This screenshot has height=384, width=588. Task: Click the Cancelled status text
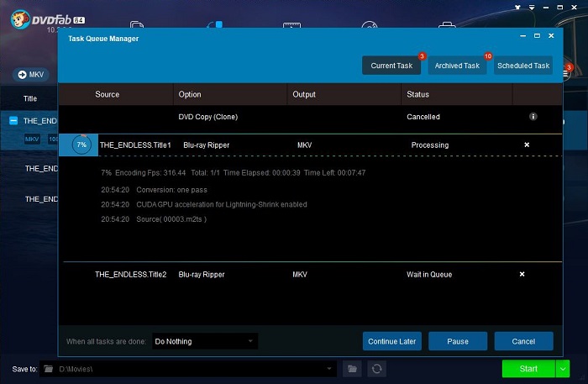coord(423,117)
